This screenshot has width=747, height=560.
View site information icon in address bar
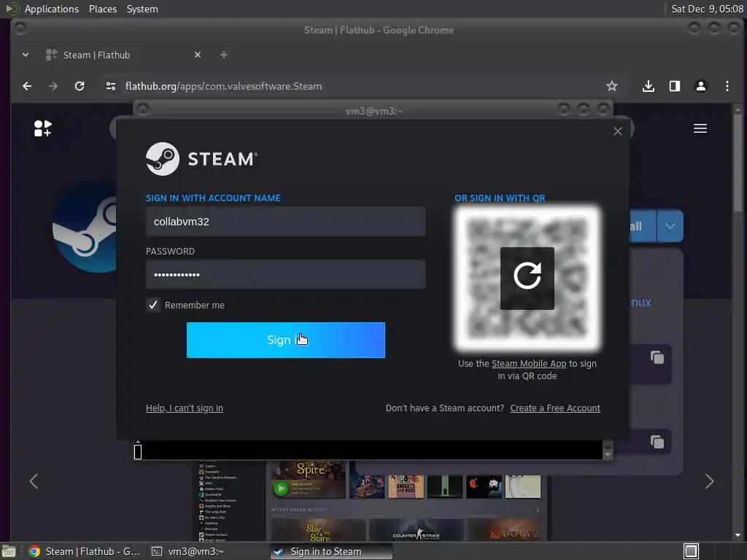coord(111,86)
